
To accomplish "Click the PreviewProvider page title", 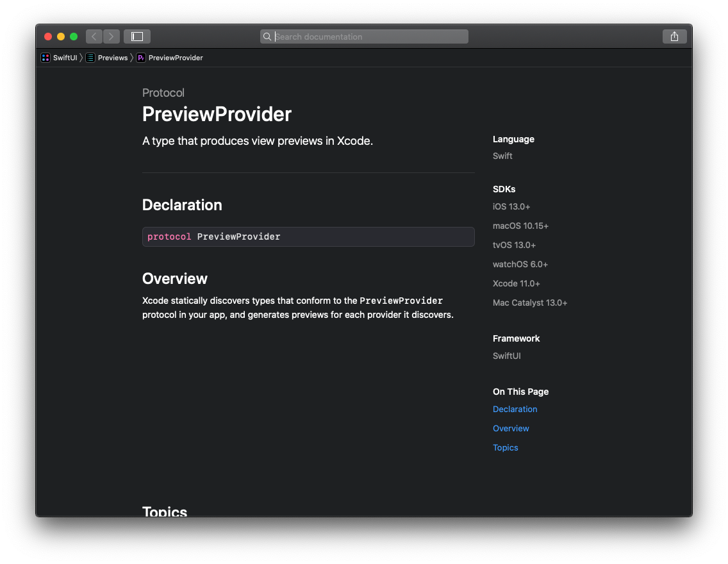I will click(217, 114).
